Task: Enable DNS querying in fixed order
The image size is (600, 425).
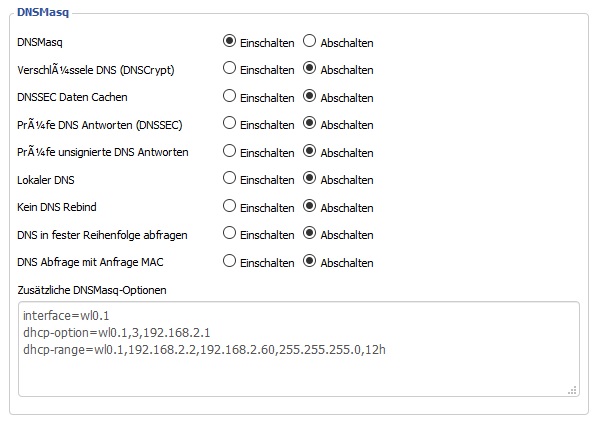Action: pos(229,234)
